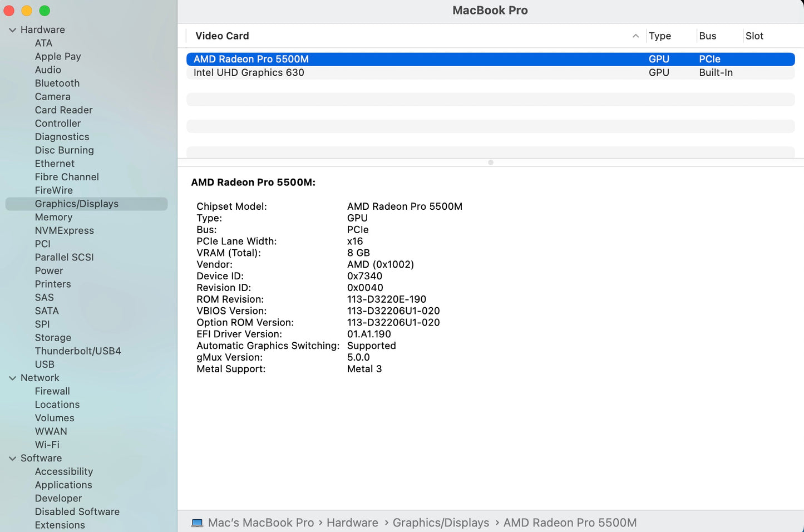Select Thunderbolt/USB4 in the sidebar
804x532 pixels.
pos(78,351)
